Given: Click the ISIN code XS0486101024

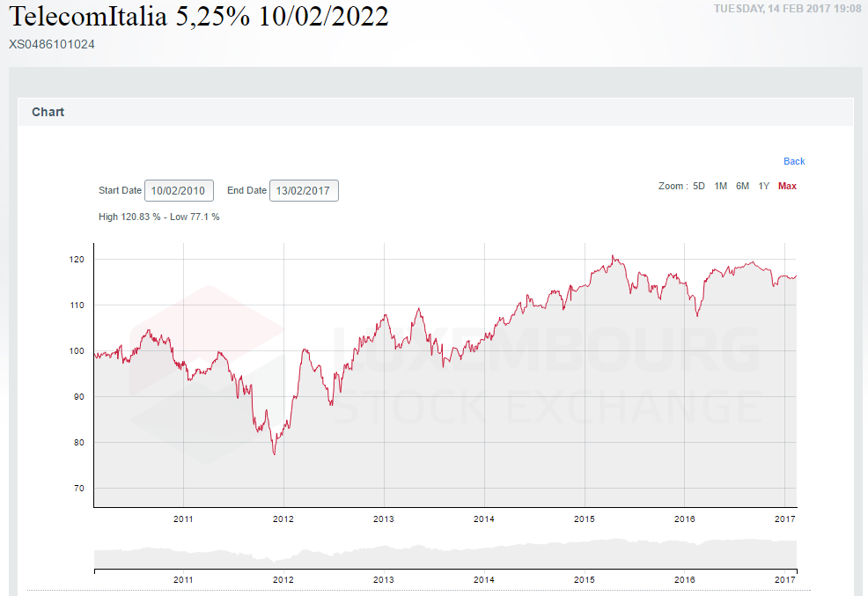Looking at the screenshot, I should 51,44.
